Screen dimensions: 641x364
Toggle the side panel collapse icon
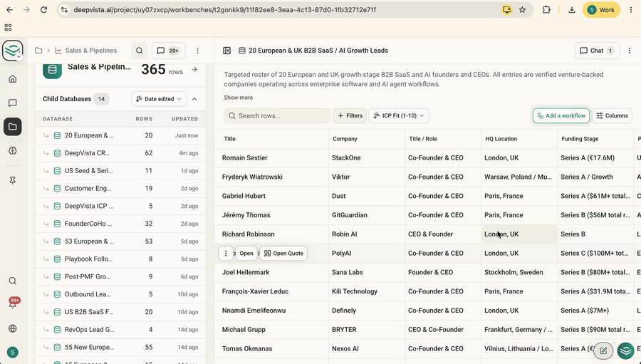click(227, 51)
